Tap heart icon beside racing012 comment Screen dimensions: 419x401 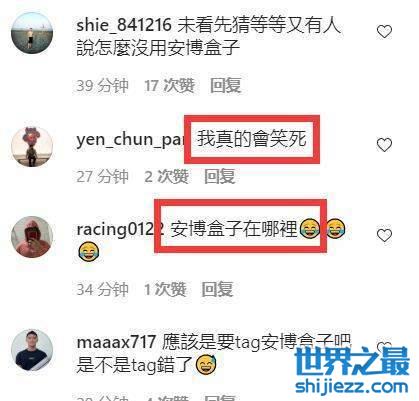click(384, 235)
